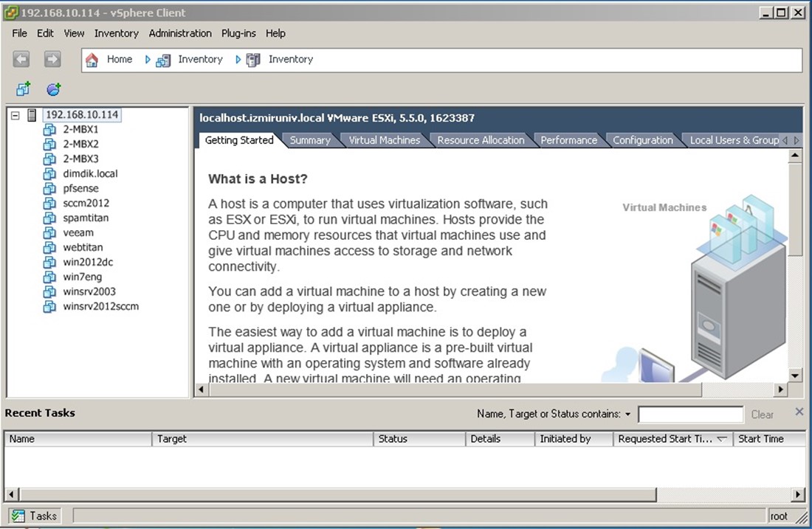Close the Recent Tasks panel
Screen dimensions: 812x529
[x=799, y=412]
